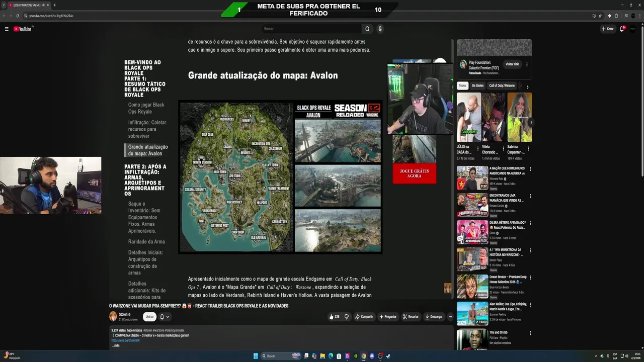Open File Explorer from the taskbar
The image size is (644, 362).
point(323,356)
